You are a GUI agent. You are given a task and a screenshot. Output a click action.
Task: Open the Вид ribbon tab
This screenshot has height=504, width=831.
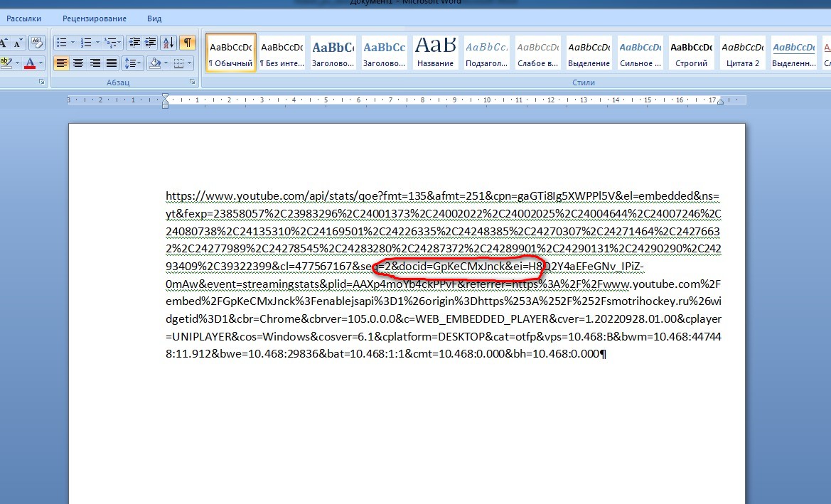click(154, 18)
